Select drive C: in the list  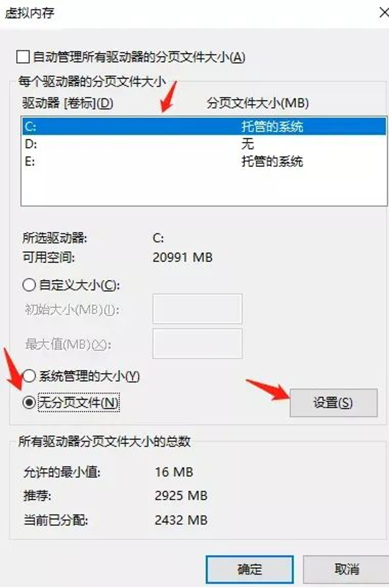[204, 126]
